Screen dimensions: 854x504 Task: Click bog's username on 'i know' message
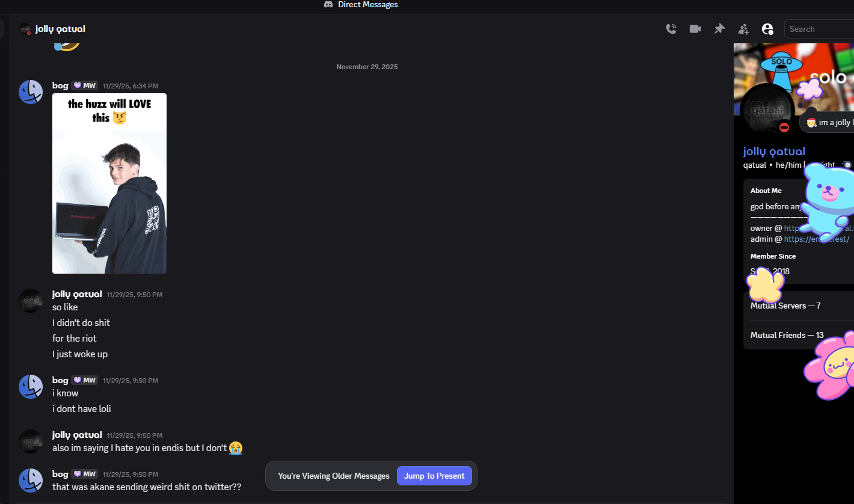click(x=60, y=380)
